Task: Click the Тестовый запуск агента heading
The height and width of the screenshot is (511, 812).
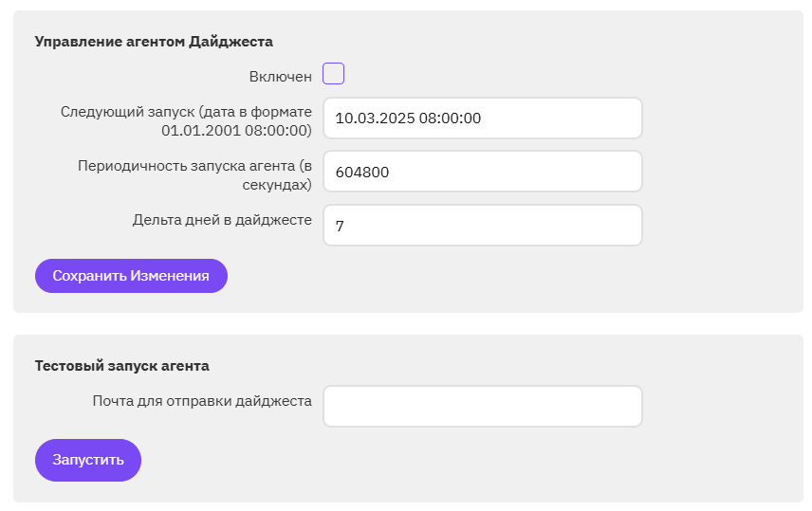Action: click(121, 366)
